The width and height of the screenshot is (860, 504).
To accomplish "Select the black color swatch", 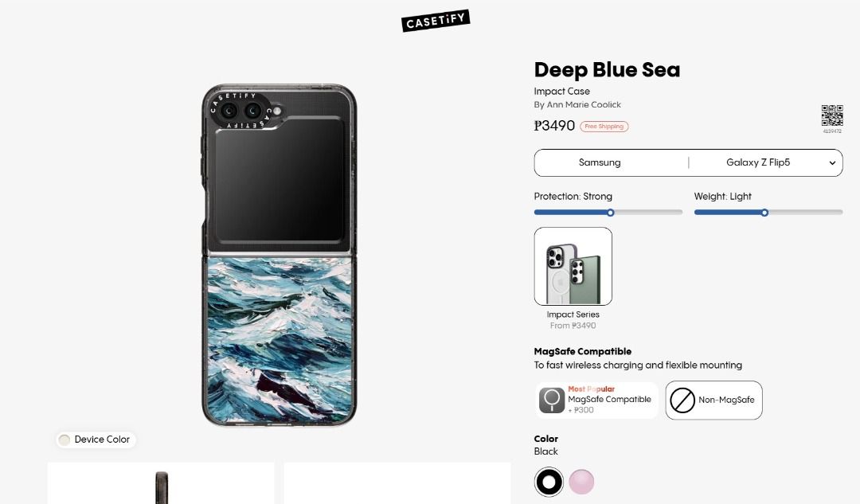I will (549, 482).
